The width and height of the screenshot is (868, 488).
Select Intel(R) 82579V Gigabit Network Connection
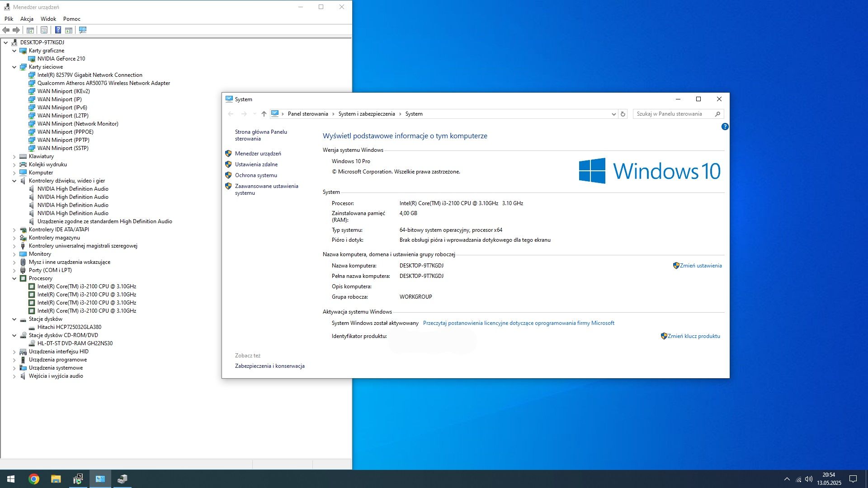click(90, 75)
